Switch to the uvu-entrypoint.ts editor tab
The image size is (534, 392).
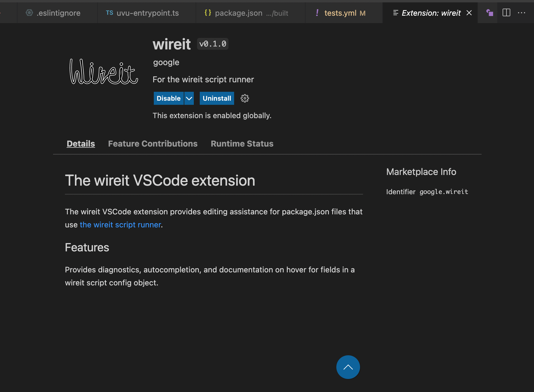(147, 13)
